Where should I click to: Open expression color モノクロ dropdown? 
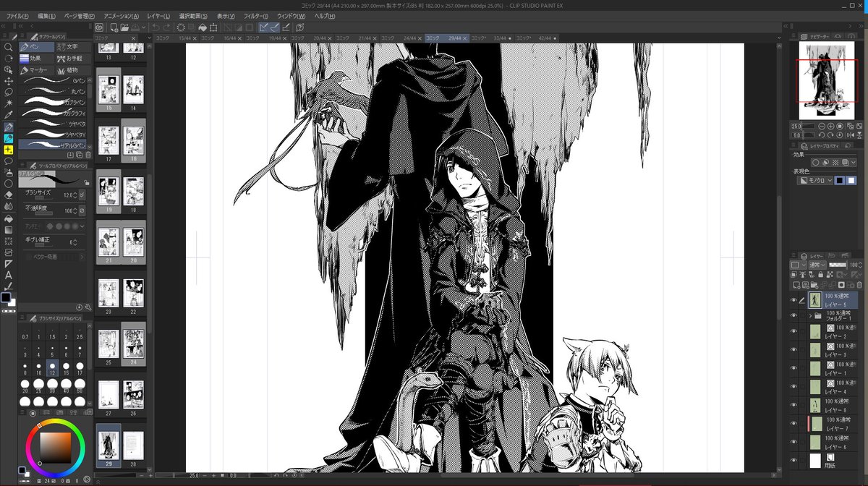tap(815, 180)
